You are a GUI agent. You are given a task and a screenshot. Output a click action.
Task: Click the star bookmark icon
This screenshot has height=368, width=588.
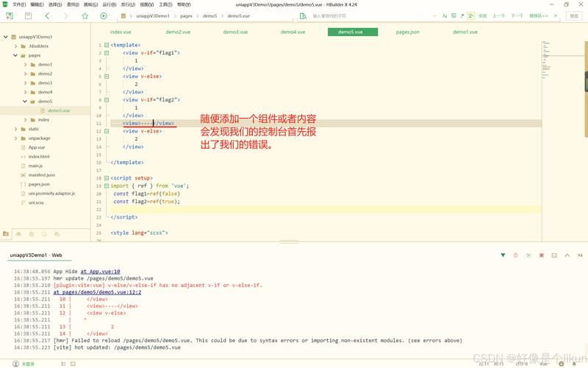point(85,15)
